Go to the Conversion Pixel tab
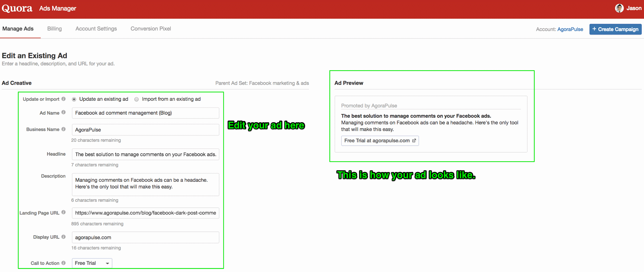 coord(151,29)
